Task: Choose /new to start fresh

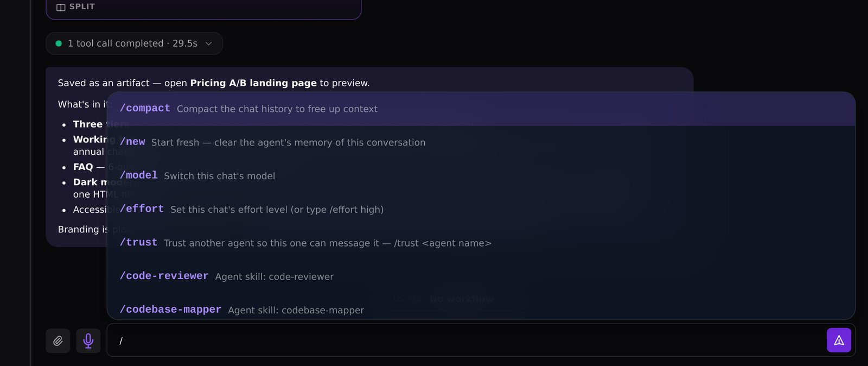Action: pos(481,142)
